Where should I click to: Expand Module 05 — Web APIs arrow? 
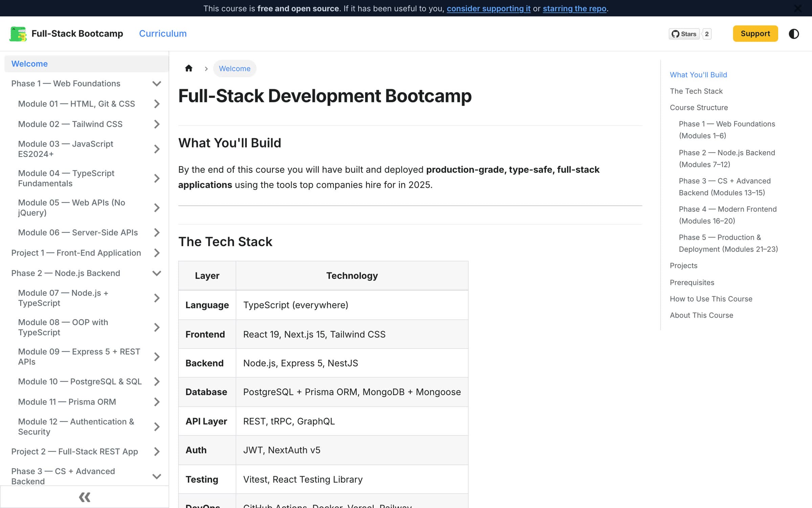pyautogui.click(x=157, y=208)
